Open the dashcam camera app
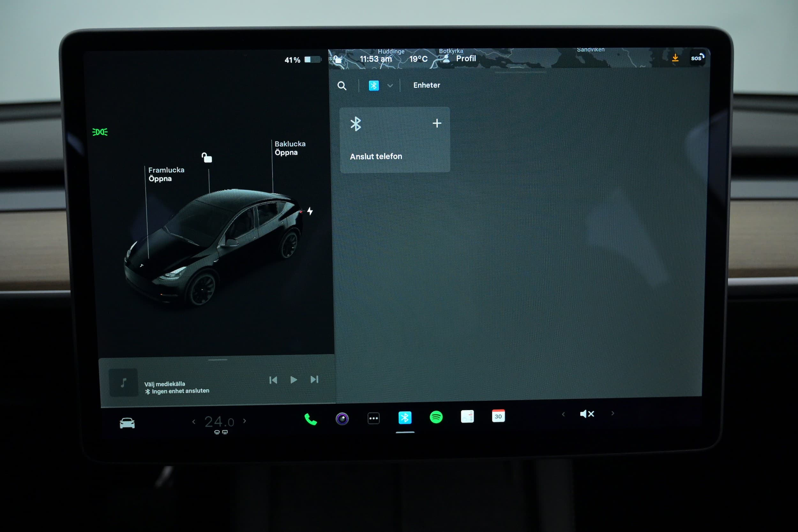The width and height of the screenshot is (798, 532). (x=342, y=419)
